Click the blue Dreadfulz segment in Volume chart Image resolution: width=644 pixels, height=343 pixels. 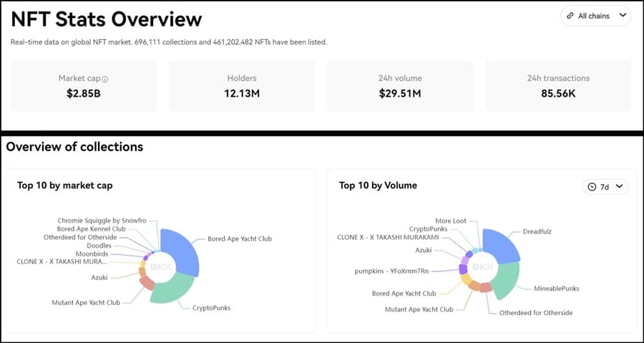pyautogui.click(x=504, y=247)
